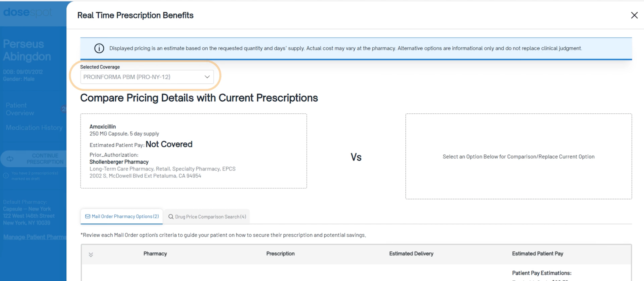This screenshot has height=281, width=644.
Task: Click the chevron arrow in the PROINFORMA PBM field
Action: coord(207,77)
